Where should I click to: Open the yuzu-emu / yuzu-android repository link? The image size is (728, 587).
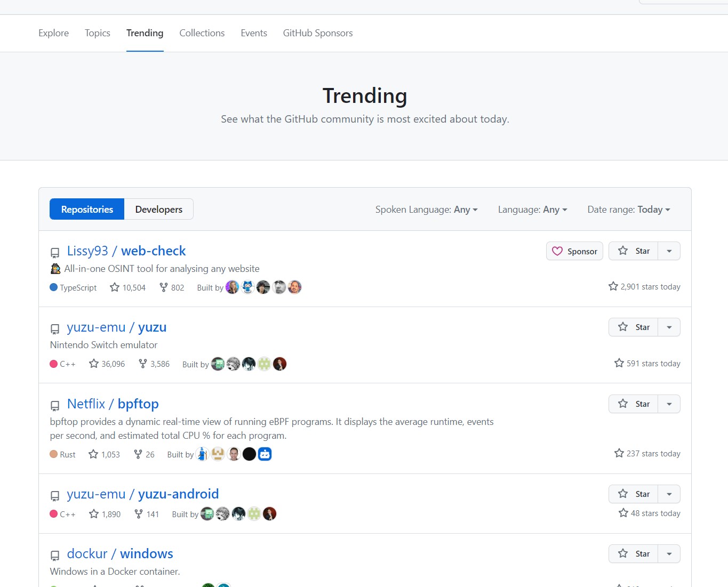143,494
